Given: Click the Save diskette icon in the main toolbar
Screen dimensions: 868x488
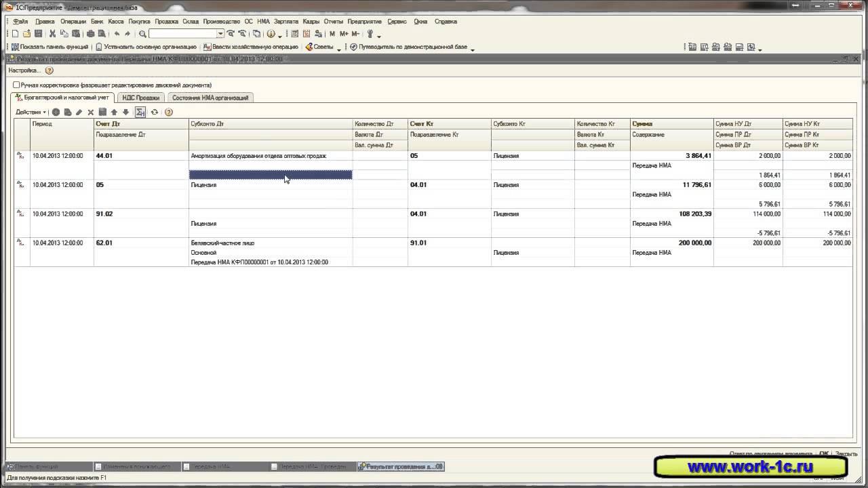Looking at the screenshot, I should pyautogui.click(x=38, y=34).
